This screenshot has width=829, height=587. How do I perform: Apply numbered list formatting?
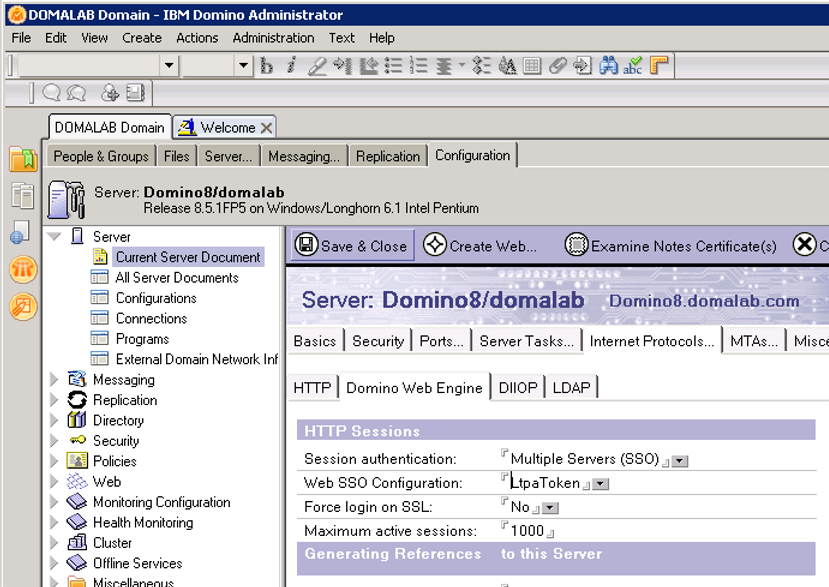click(x=419, y=66)
